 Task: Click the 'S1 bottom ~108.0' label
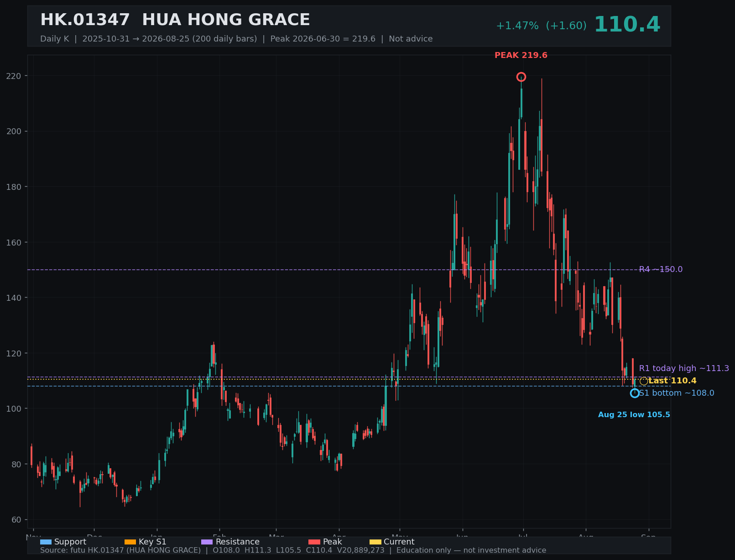pyautogui.click(x=677, y=393)
